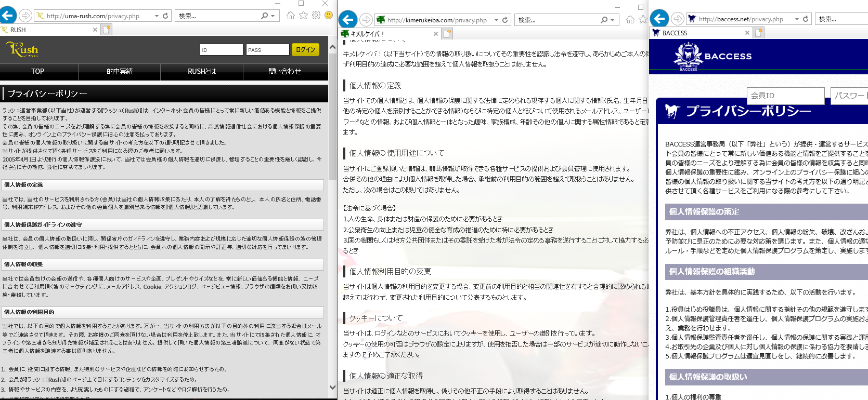Click the yellow ログイン button
Image resolution: width=868 pixels, height=400 pixels.
point(305,50)
